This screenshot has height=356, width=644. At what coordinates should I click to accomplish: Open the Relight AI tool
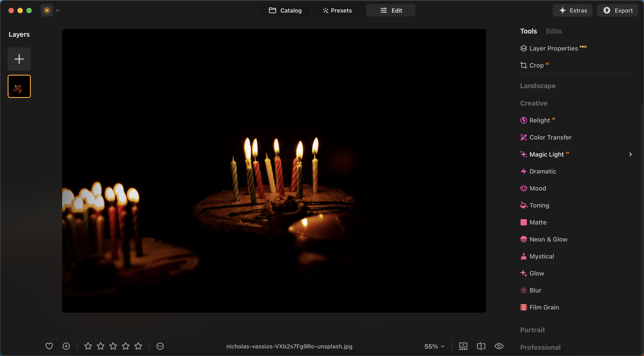pos(540,120)
